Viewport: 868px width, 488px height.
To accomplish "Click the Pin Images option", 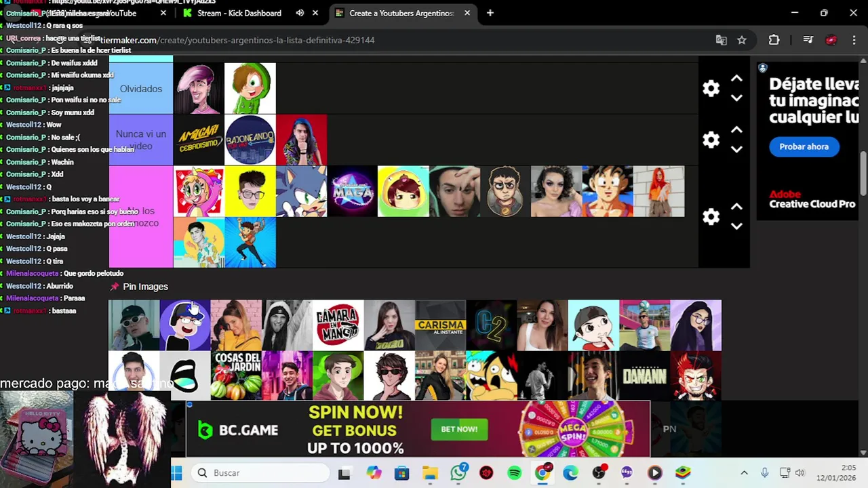I will tap(139, 287).
